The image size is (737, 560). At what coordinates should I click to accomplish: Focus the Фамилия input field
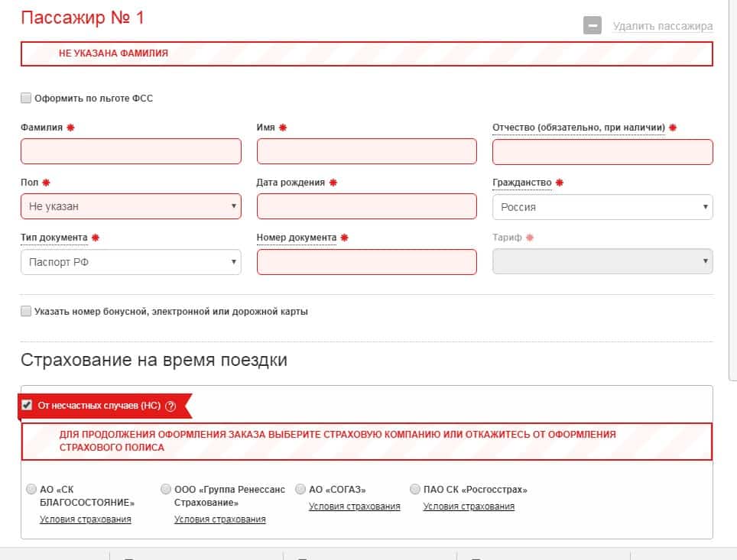click(131, 151)
